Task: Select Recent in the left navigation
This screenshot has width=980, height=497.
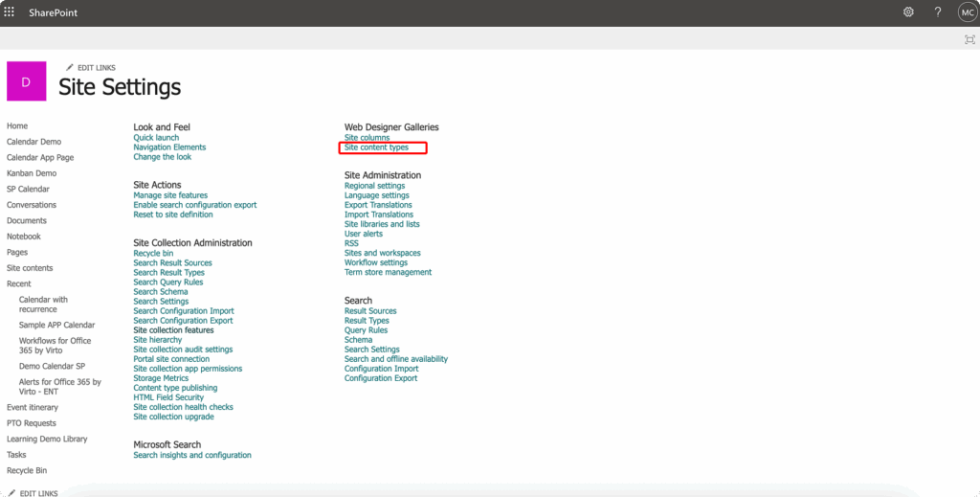Action: click(x=19, y=283)
